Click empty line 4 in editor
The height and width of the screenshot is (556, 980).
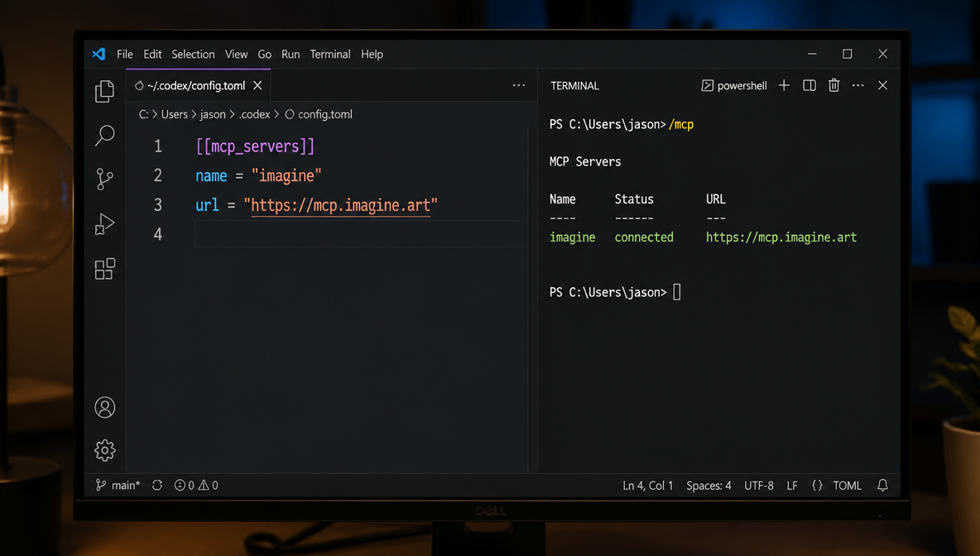(x=361, y=233)
